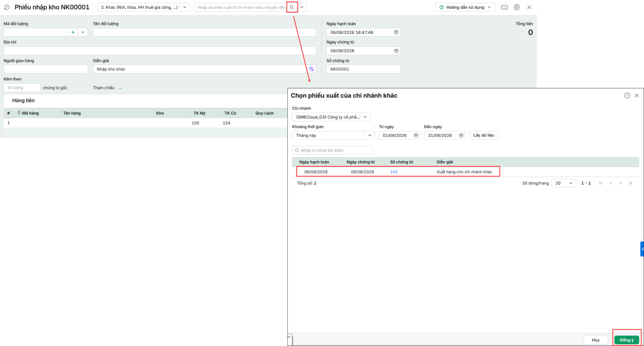Open calendar for Đến ngày field
The height and width of the screenshot is (346, 644).
point(461,135)
